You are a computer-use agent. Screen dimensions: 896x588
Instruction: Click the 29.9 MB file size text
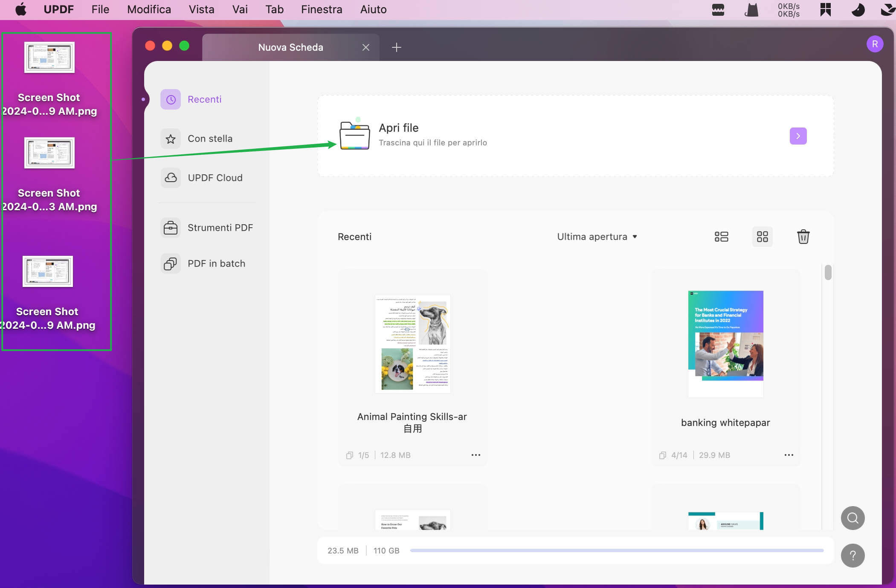point(714,455)
